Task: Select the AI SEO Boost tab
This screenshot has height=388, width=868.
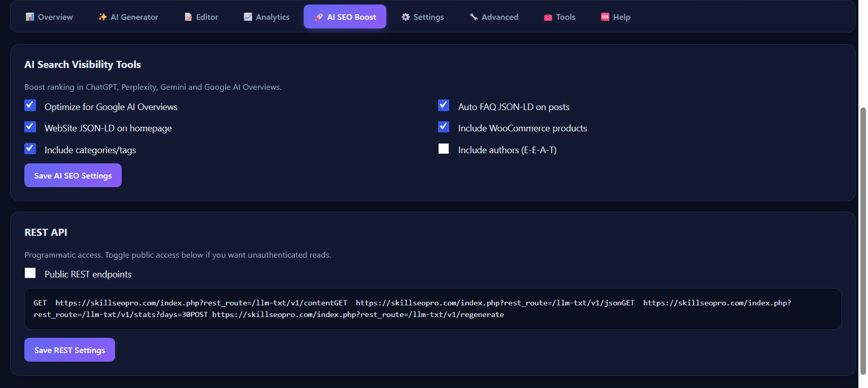Action: click(x=345, y=17)
